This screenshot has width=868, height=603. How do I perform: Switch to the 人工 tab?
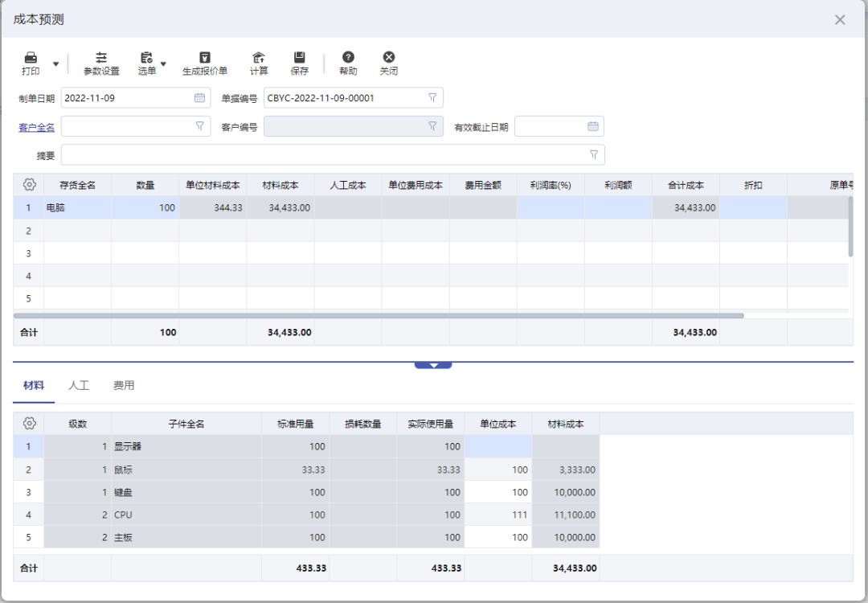(x=79, y=386)
